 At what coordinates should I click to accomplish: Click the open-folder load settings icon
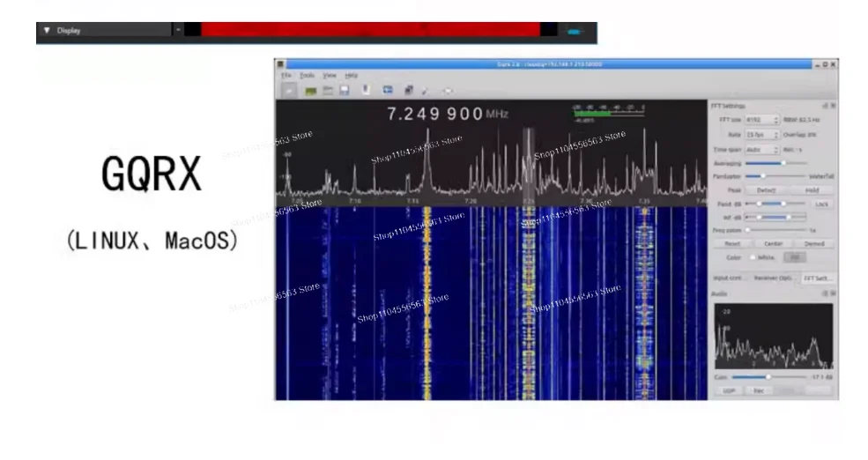click(x=328, y=90)
